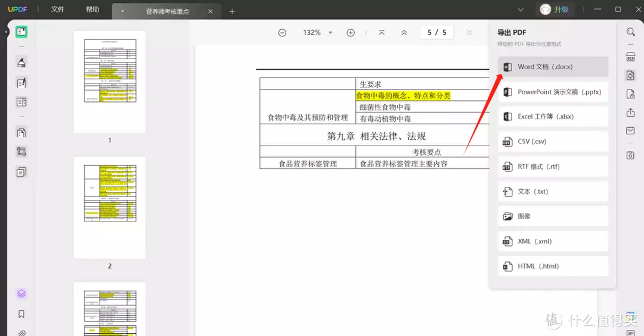Click the Protect PDF lock icon
The image size is (644, 336).
(630, 94)
